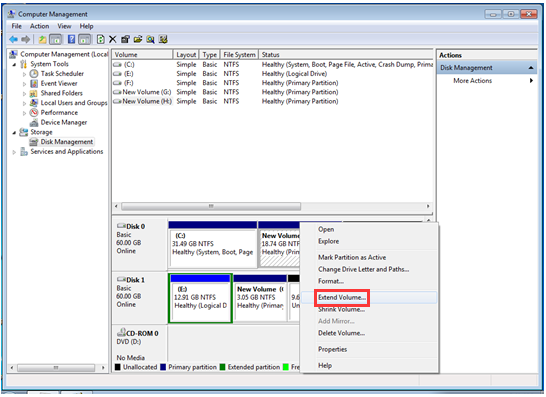
Task: Click the Disk 1 label box
Action: coord(140,298)
